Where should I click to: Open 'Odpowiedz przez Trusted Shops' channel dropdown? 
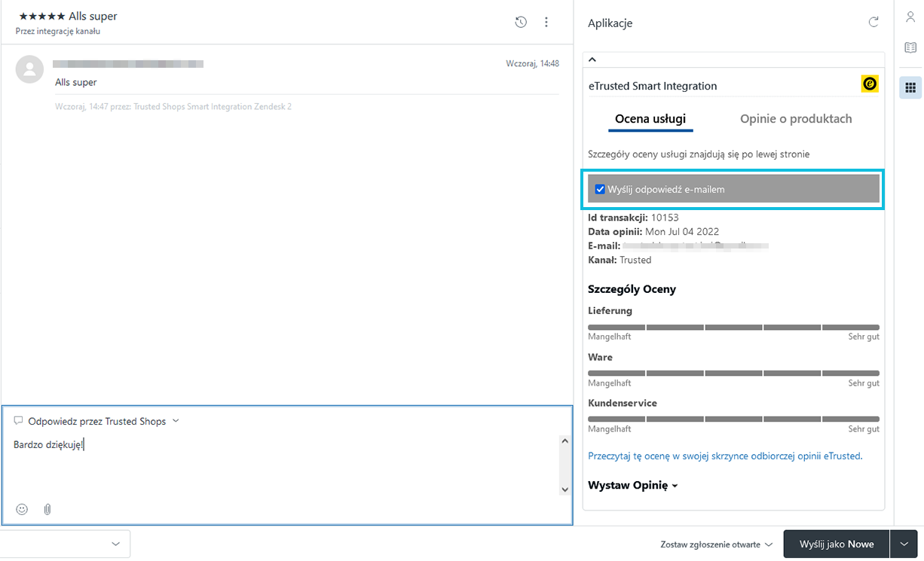click(176, 421)
